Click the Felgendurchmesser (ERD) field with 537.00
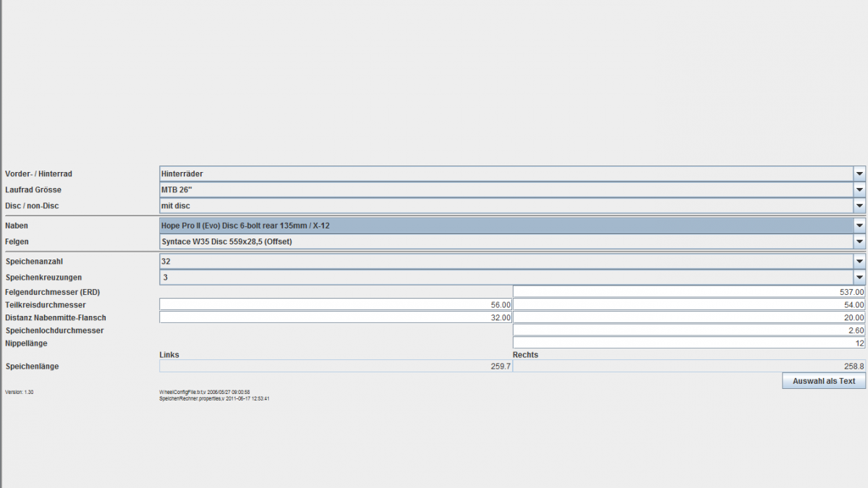This screenshot has height=488, width=868. tap(689, 291)
